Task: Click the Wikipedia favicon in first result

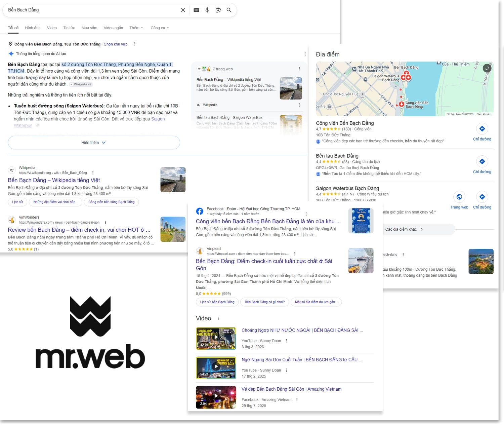Action: [x=12, y=170]
